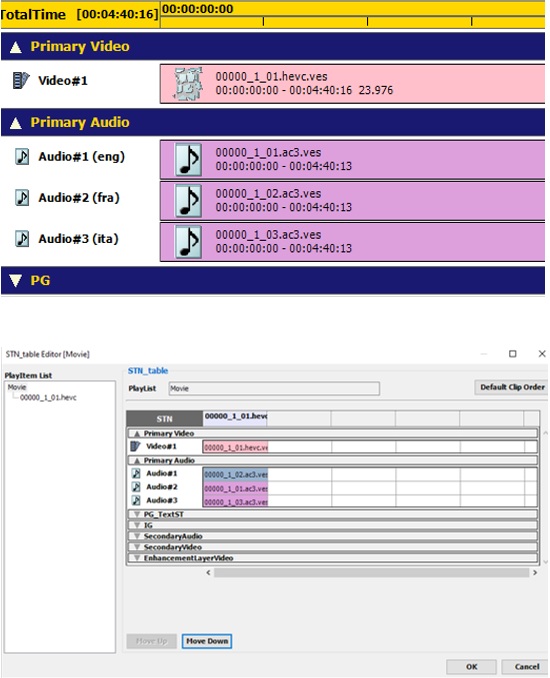Click the Video#1 track label in timeline
Image resolution: width=550 pixels, height=678 pixels.
63,80
